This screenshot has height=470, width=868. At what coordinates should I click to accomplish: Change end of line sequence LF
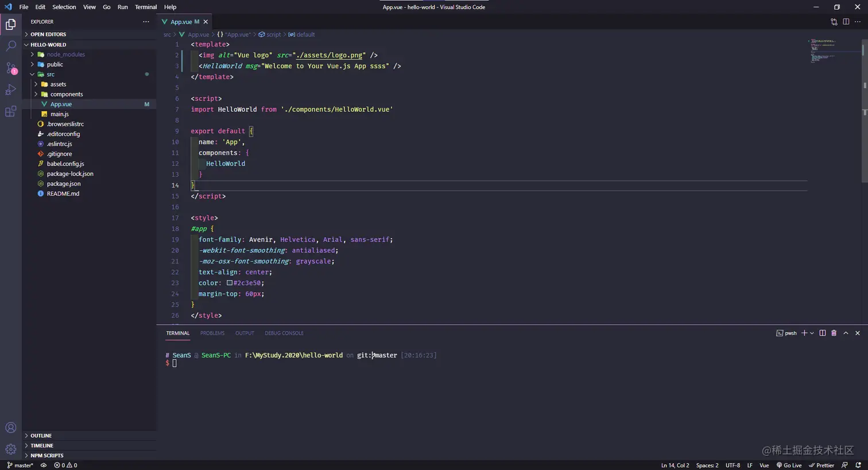(x=750, y=465)
